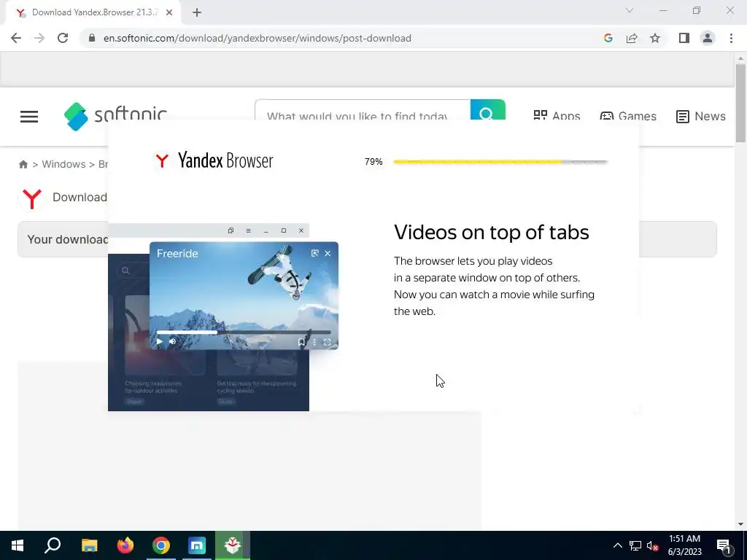Click the address bar URL
The height and width of the screenshot is (560, 747).
[258, 38]
